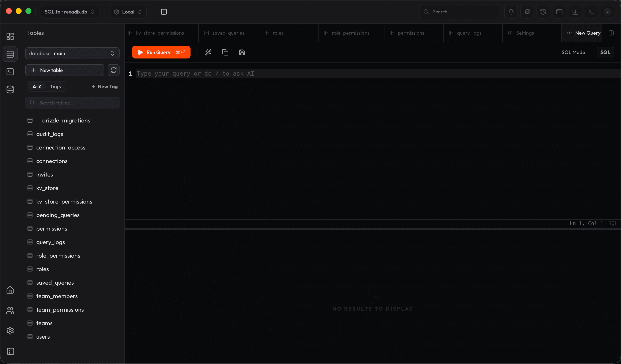The width and height of the screenshot is (621, 364).
Task: Open the bar chart icon in top bar
Action: 575,12
